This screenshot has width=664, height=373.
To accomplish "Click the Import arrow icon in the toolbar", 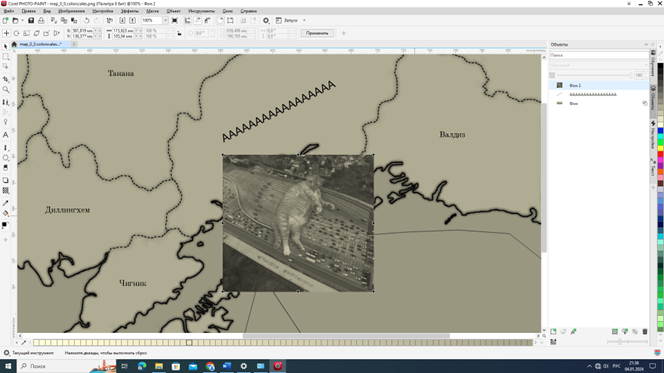I will pos(122,20).
